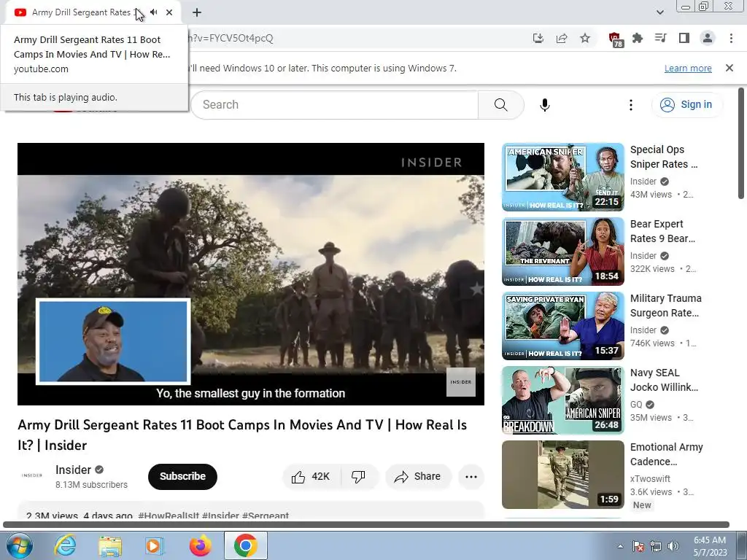Open the ad blocker extension showing 78
The width and height of the screenshot is (747, 560).
[x=616, y=39]
